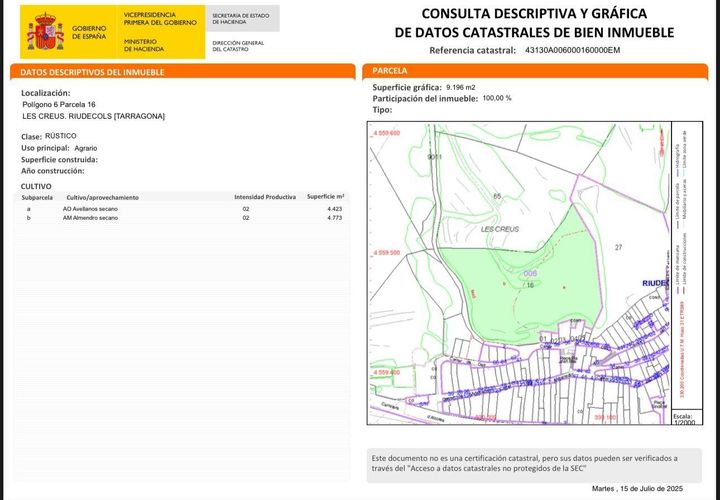
Task: Select 'LES CREUS. RIUDECOLS [TARRAGONA]' address
Action: click(x=93, y=116)
